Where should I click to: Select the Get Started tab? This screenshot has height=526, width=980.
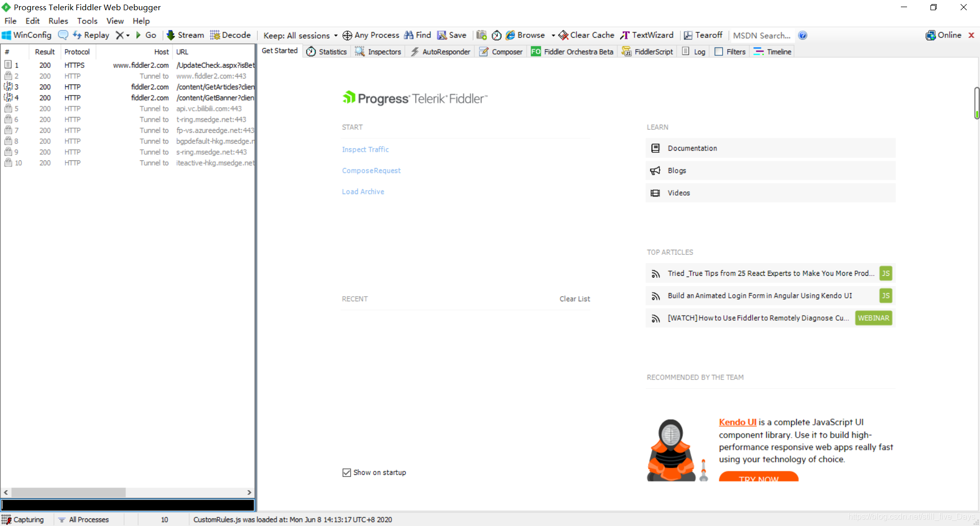tap(280, 51)
